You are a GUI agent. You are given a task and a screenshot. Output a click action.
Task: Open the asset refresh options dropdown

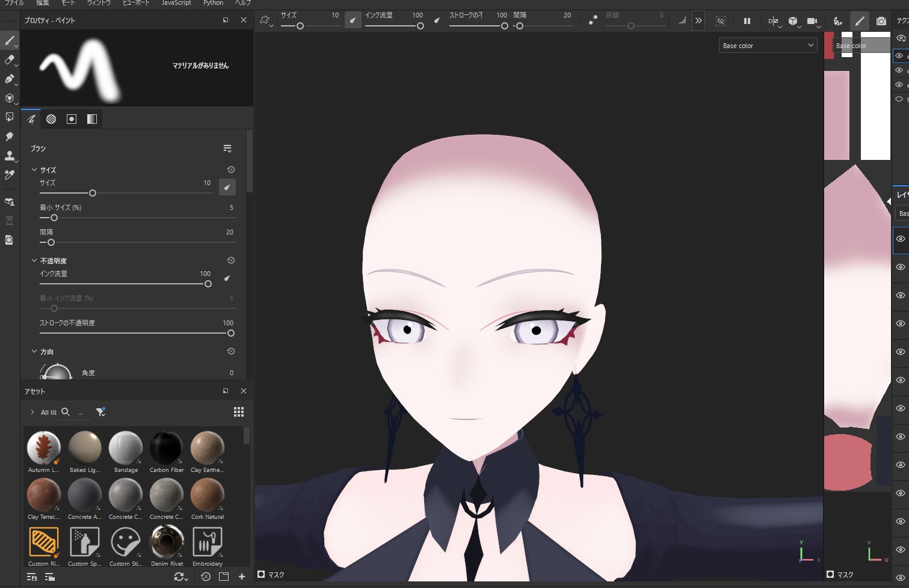pos(180,577)
